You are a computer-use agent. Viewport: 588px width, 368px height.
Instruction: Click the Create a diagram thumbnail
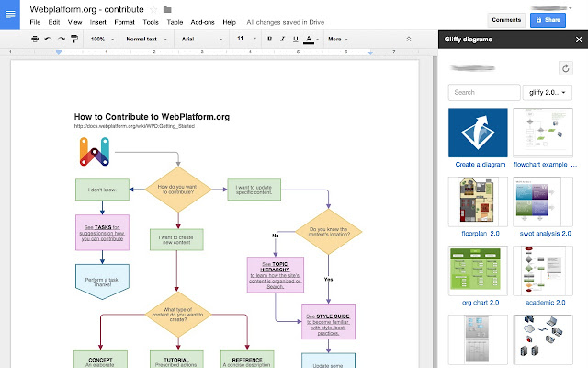coord(478,132)
